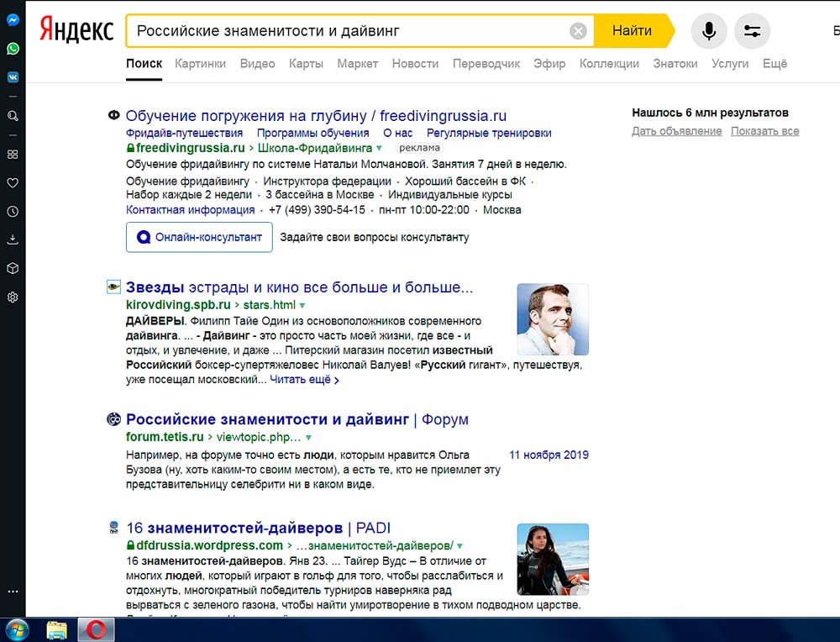The width and height of the screenshot is (840, 642).
Task: Expand dropdown arrow next to viewtopic.php
Action: (308, 438)
